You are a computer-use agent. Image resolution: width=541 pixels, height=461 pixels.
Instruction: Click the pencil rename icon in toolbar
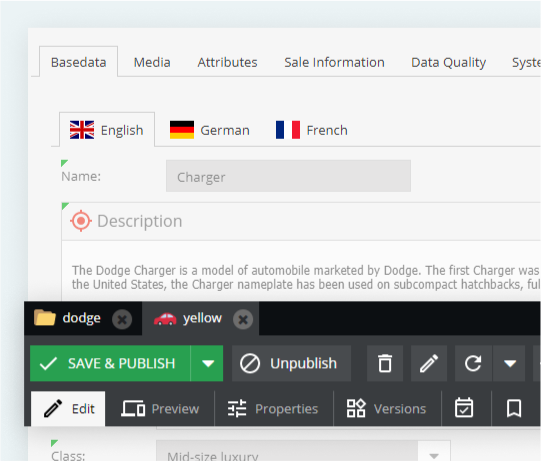[x=429, y=363]
